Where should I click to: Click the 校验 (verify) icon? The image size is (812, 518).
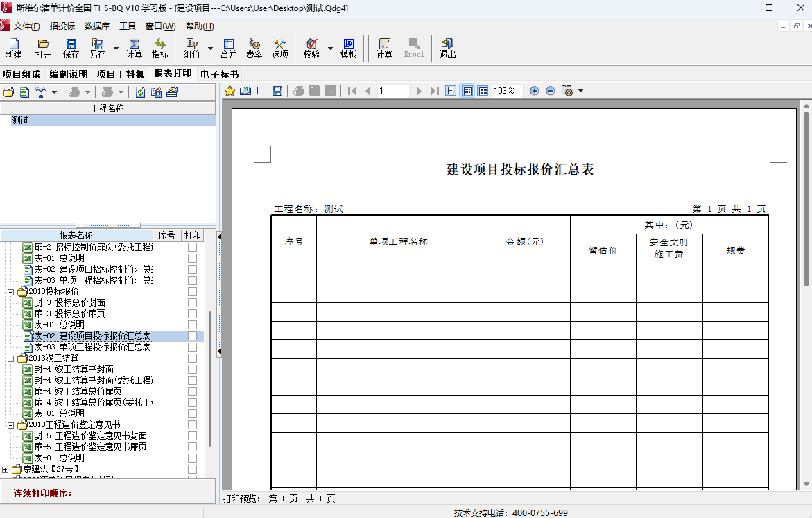tap(311, 48)
